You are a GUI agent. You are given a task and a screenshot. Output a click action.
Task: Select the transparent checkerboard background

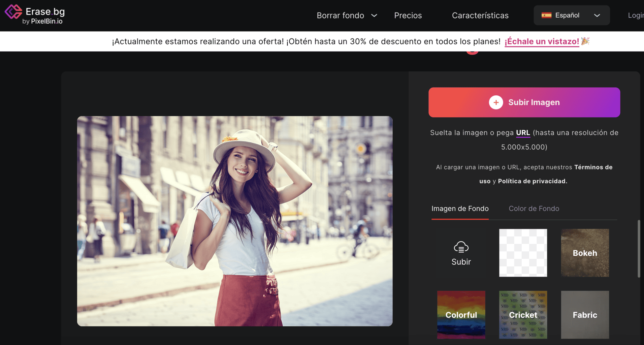click(523, 253)
